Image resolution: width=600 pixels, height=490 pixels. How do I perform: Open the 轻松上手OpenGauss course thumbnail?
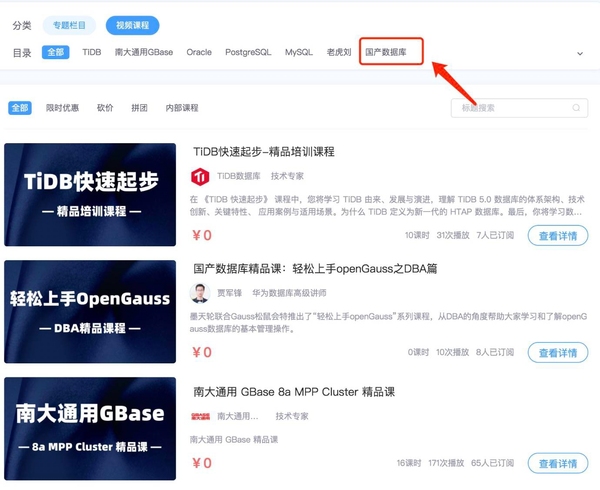click(90, 312)
